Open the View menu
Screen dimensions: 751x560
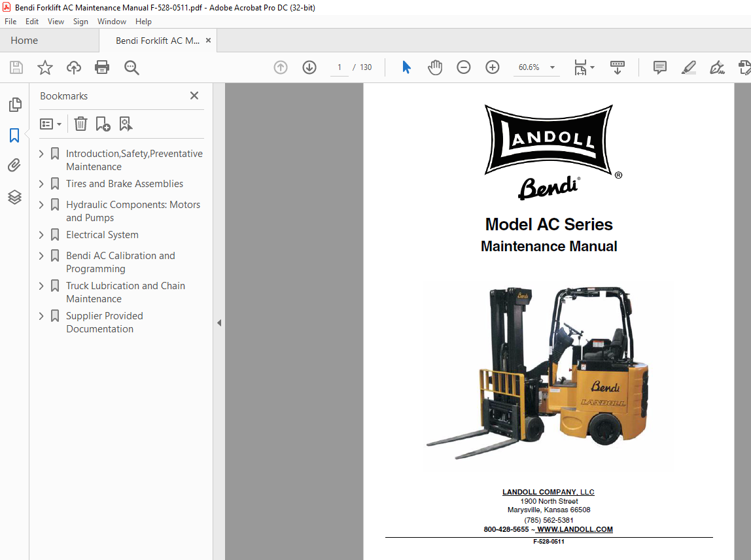[56, 22]
